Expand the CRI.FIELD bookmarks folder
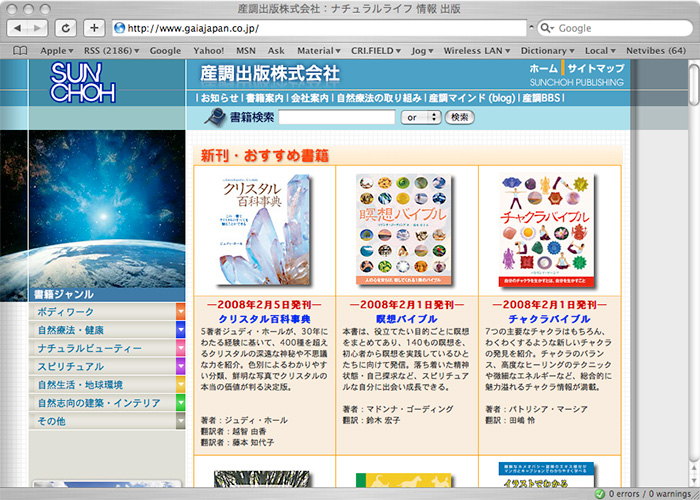The height and width of the screenshot is (500, 700). [x=376, y=51]
